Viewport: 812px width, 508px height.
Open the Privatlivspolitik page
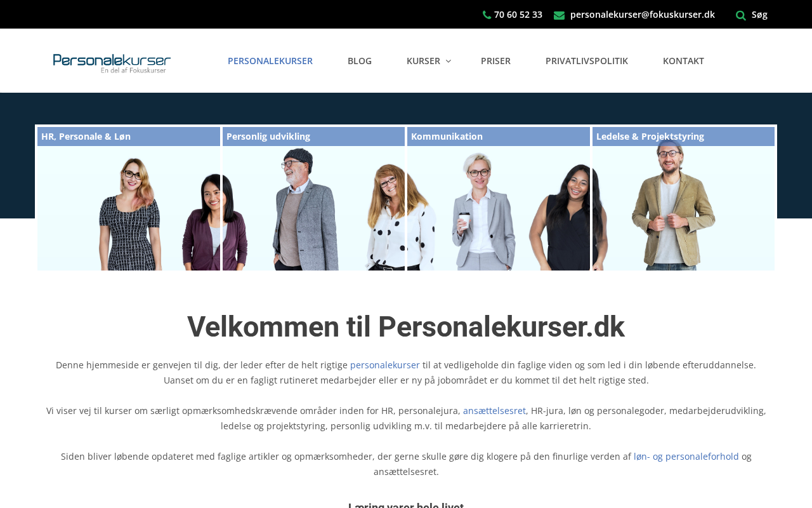pos(587,61)
